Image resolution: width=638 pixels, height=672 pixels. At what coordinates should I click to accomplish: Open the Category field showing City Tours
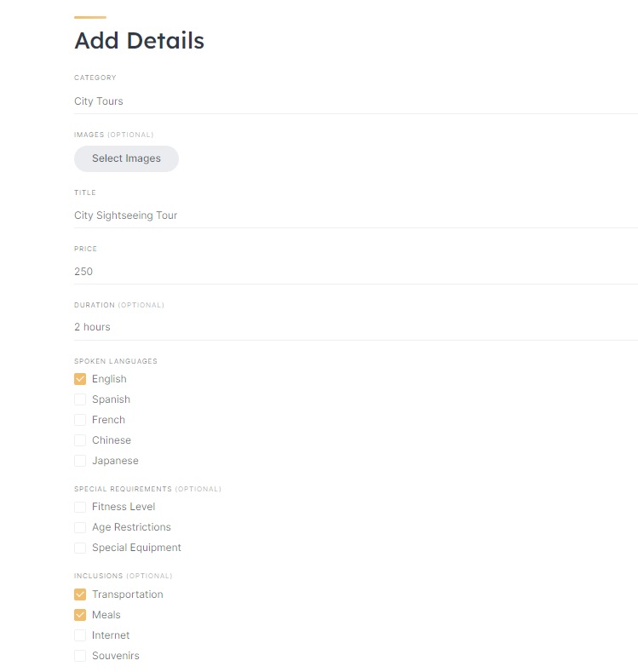pyautogui.click(x=341, y=101)
